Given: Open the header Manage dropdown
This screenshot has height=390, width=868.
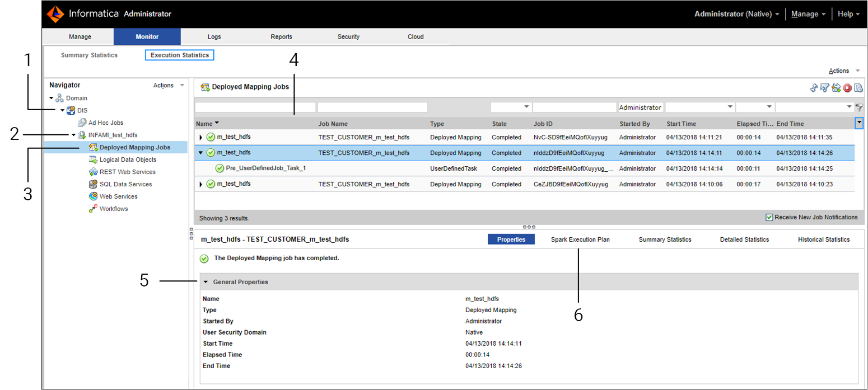Looking at the screenshot, I should tap(808, 14).
